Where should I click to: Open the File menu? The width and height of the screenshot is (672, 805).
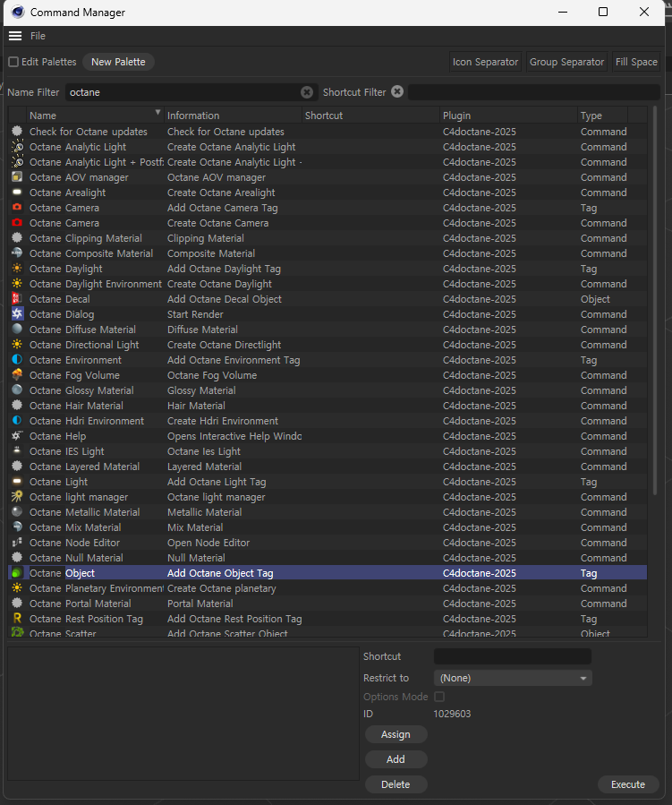[x=38, y=36]
